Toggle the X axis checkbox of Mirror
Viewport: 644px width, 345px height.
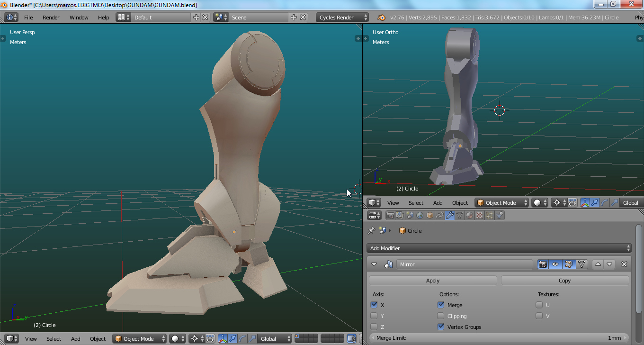(x=374, y=305)
